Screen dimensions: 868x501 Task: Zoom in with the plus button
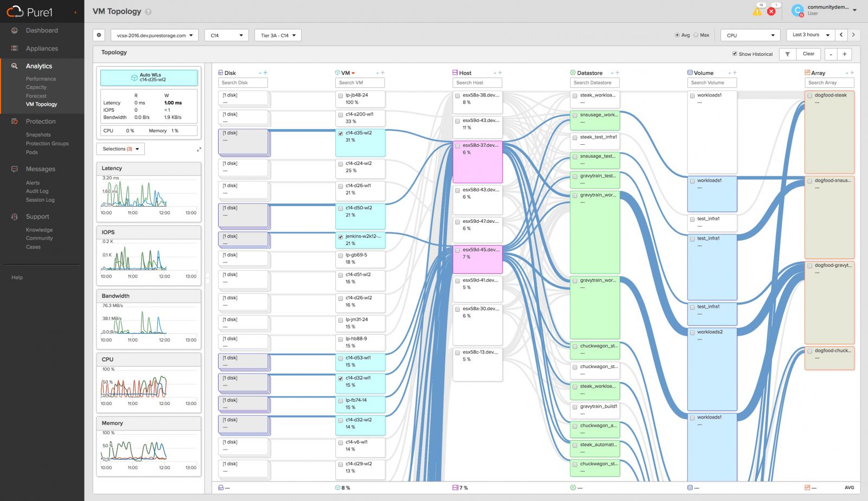[844, 54]
